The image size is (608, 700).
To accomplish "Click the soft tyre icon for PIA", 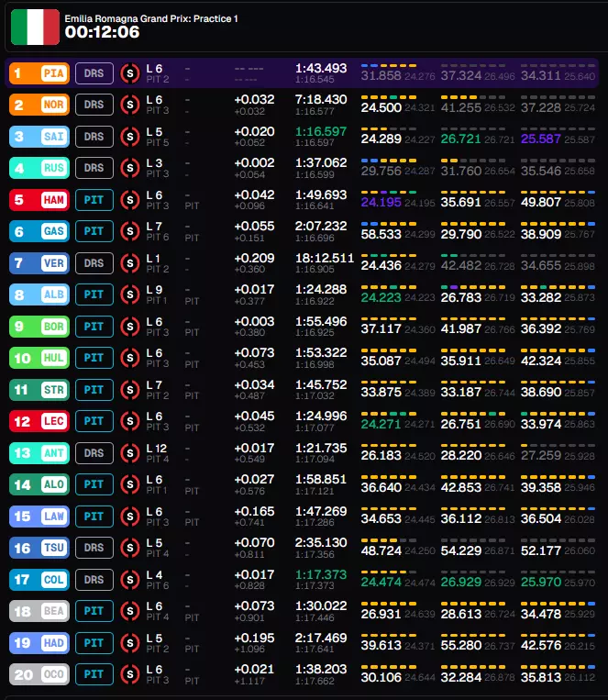I will pos(130,73).
